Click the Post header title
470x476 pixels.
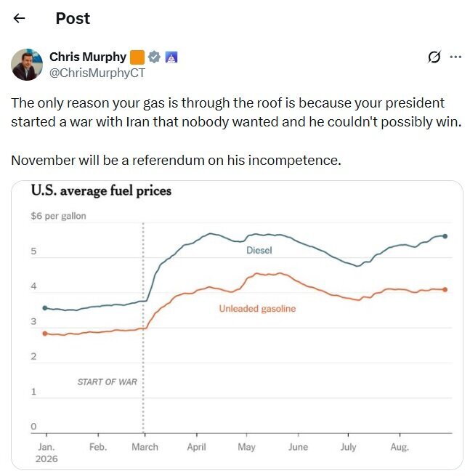(x=73, y=18)
